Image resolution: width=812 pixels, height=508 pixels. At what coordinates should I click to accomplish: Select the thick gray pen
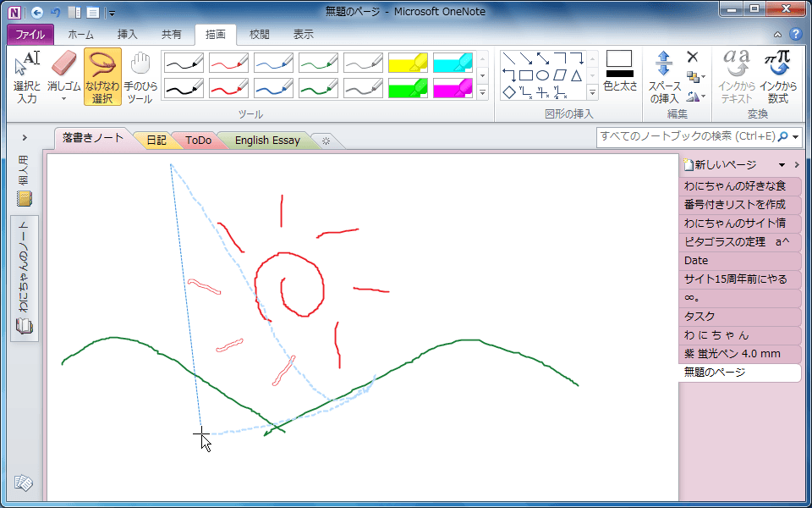363,88
